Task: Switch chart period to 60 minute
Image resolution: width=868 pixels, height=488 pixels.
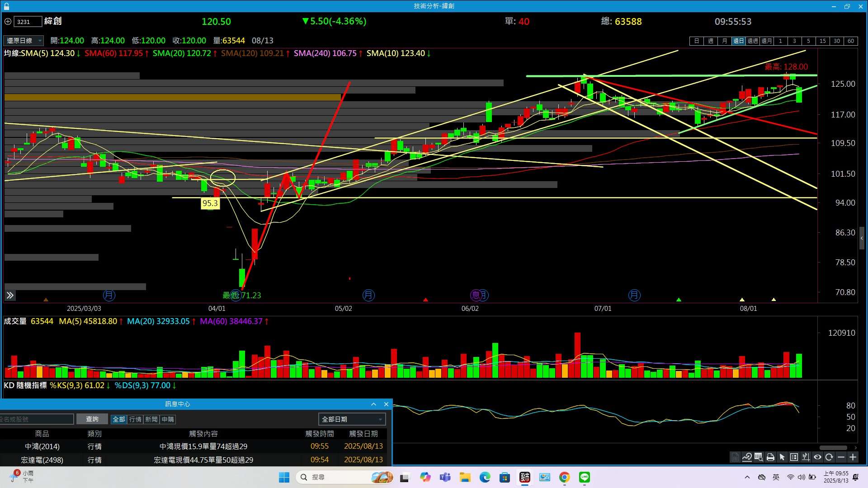Action: tap(851, 41)
